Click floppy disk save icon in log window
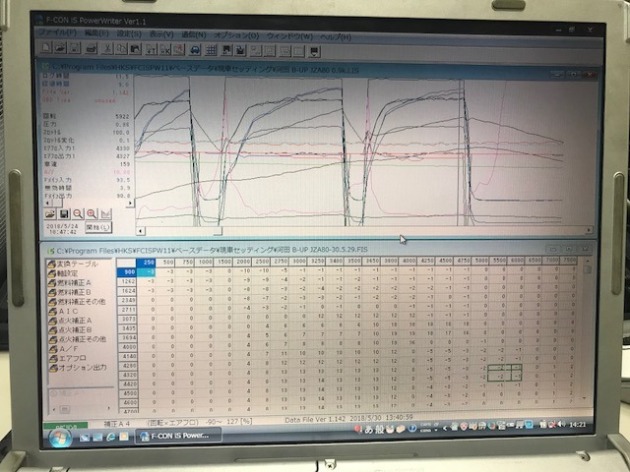 pos(64,214)
